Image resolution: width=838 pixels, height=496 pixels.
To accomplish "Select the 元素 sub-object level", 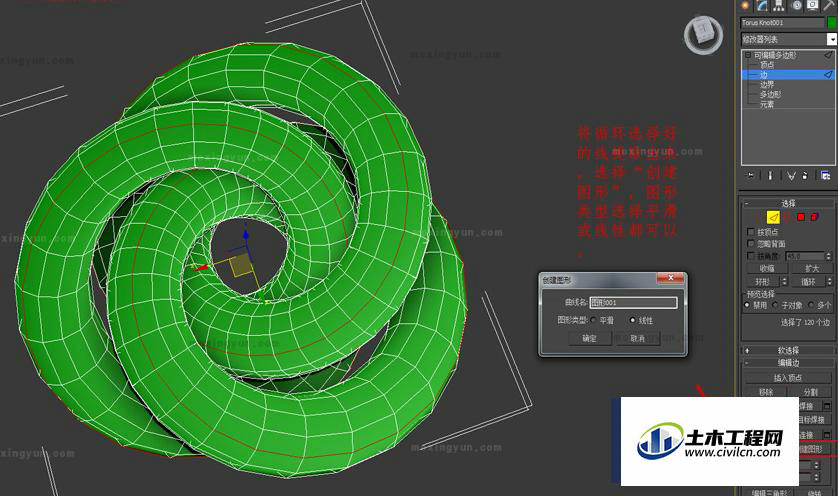I will [767, 104].
